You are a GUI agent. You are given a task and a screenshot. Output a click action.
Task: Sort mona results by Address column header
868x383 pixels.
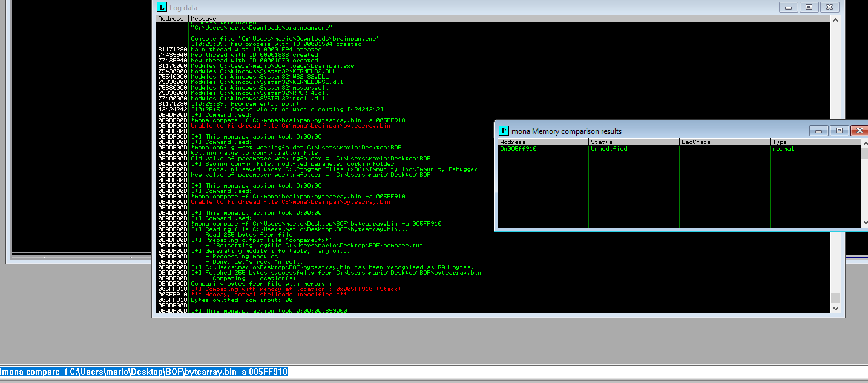[542, 142]
